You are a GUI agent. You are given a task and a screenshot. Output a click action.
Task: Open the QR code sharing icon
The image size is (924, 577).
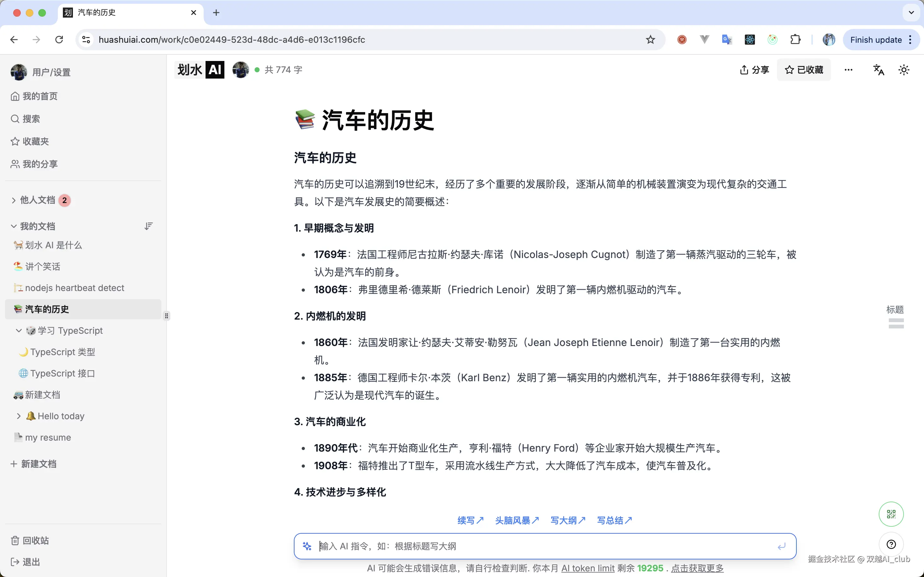(x=891, y=514)
